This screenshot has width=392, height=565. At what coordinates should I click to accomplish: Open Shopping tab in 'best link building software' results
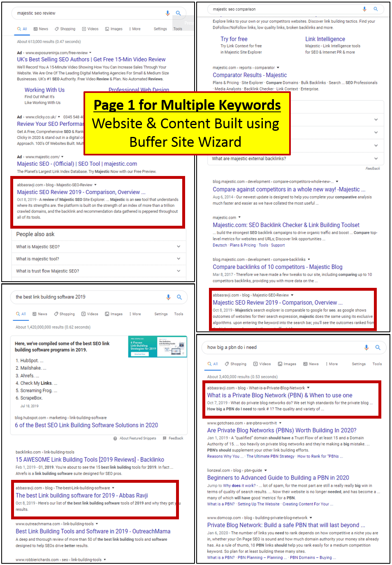click(x=64, y=314)
